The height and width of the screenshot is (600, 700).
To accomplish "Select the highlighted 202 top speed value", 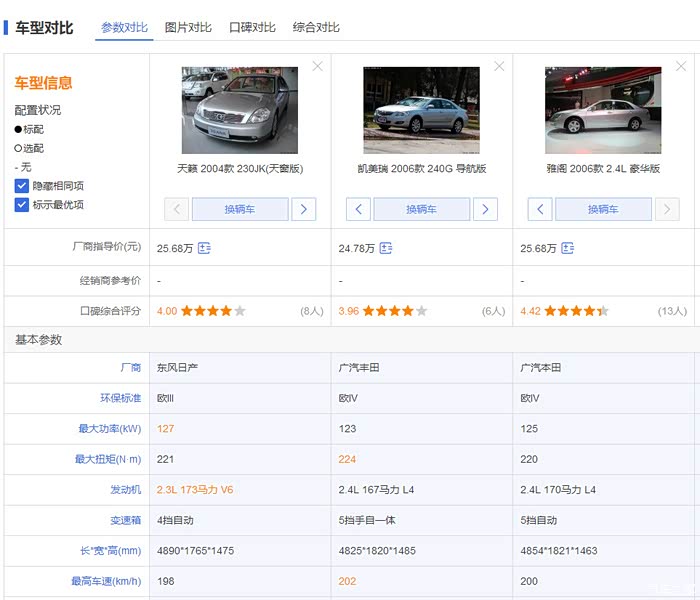I will (347, 581).
